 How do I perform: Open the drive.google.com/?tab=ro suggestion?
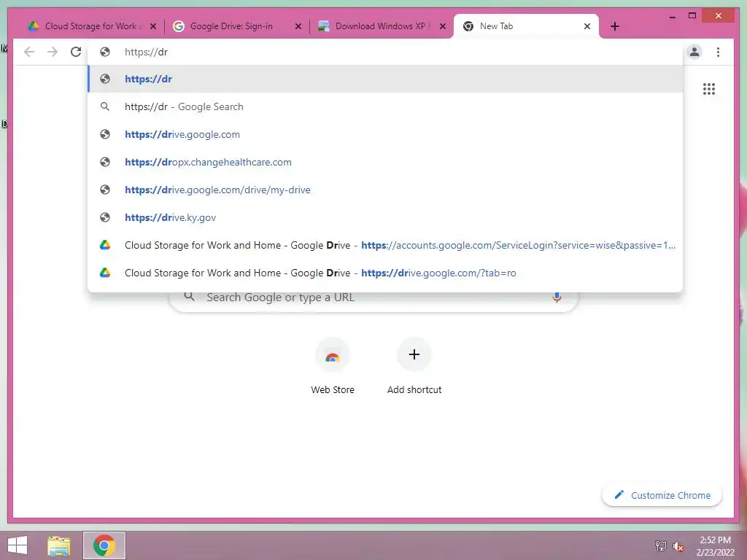click(x=385, y=273)
